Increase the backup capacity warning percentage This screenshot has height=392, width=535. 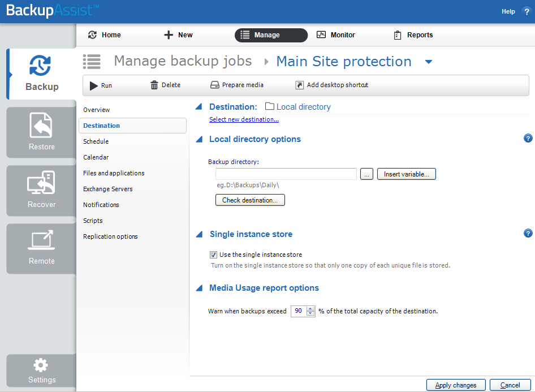click(x=310, y=309)
